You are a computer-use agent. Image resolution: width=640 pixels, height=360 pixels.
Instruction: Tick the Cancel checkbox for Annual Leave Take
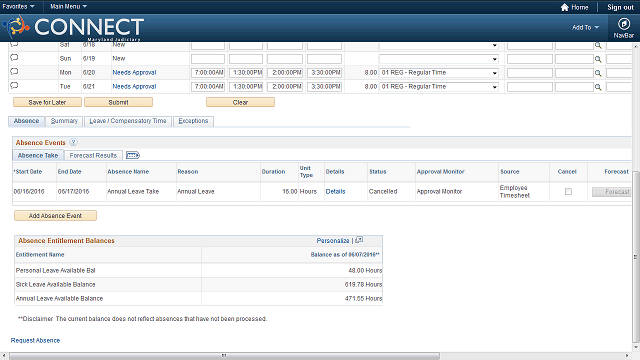pos(568,191)
